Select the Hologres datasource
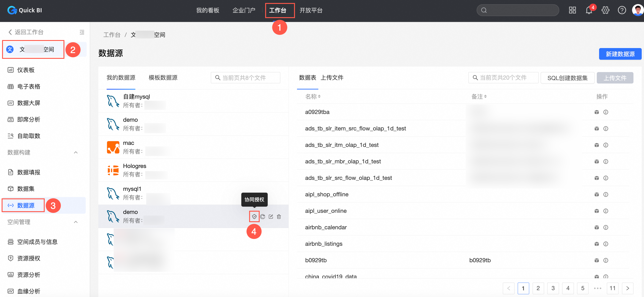Viewport: 644px width, 297px height. [193, 170]
